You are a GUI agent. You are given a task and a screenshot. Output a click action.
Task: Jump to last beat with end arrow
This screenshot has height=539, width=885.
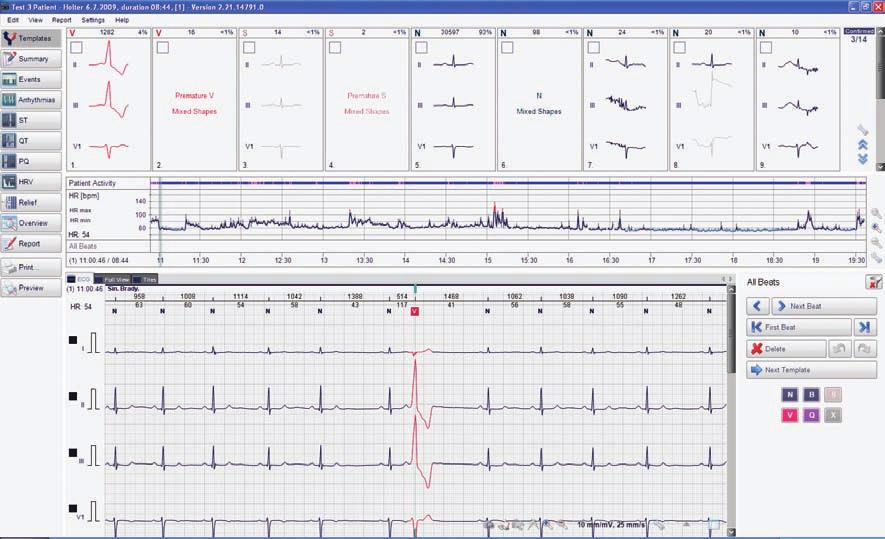click(865, 327)
